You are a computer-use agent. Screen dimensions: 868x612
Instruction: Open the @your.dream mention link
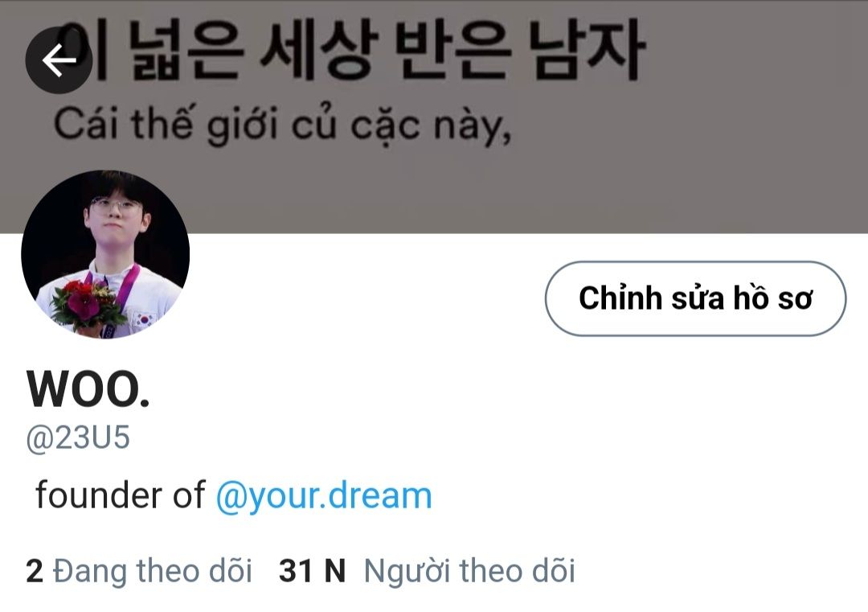[x=323, y=495]
